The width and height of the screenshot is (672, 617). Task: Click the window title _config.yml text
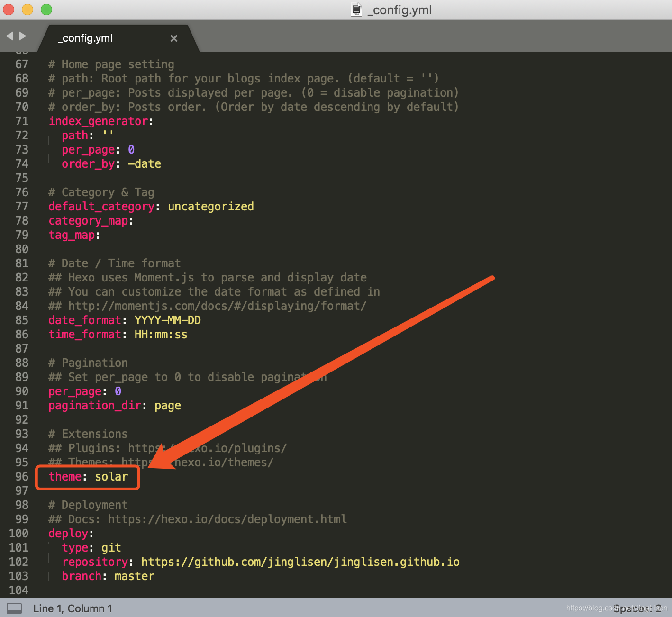point(400,10)
